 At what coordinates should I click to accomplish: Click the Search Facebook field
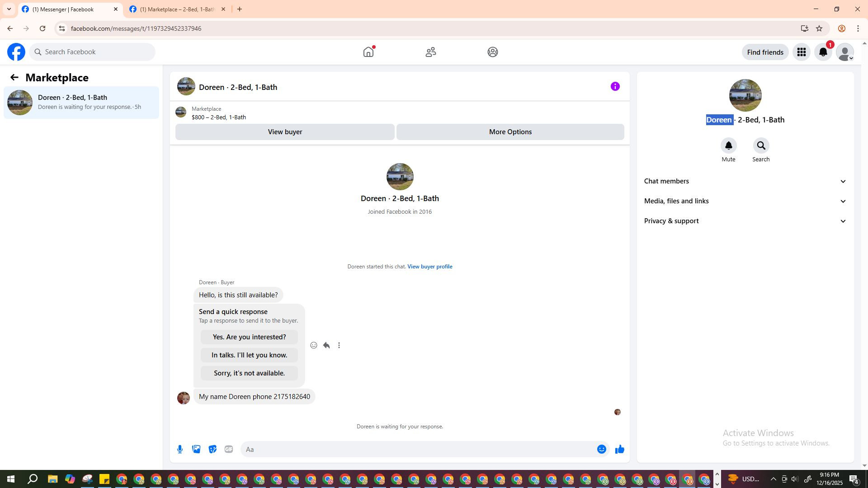pos(92,52)
